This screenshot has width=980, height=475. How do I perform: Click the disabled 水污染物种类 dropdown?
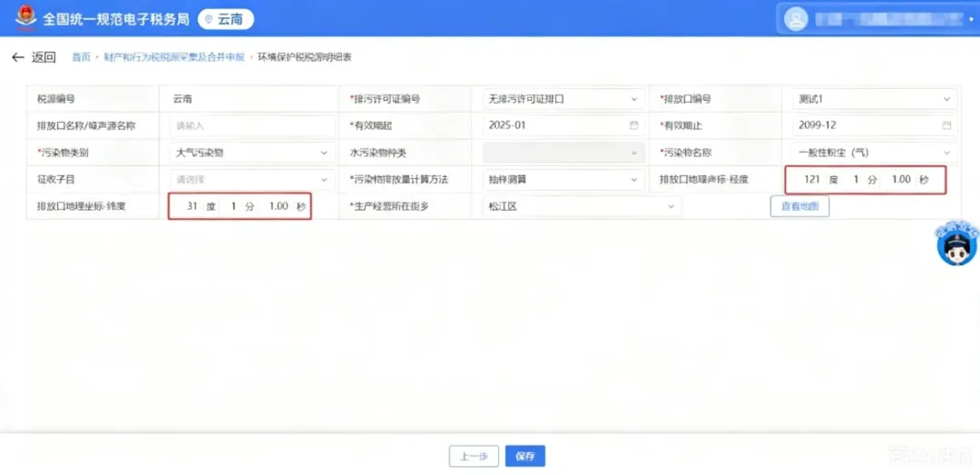563,152
